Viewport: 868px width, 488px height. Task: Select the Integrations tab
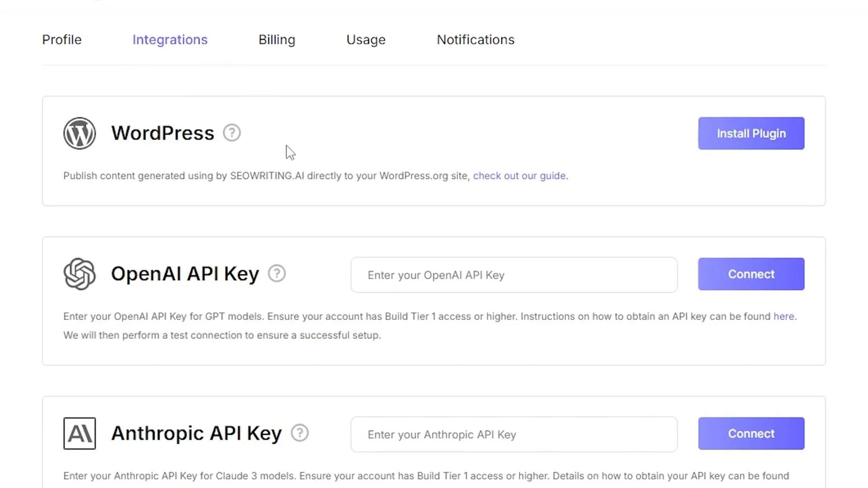[x=170, y=40]
